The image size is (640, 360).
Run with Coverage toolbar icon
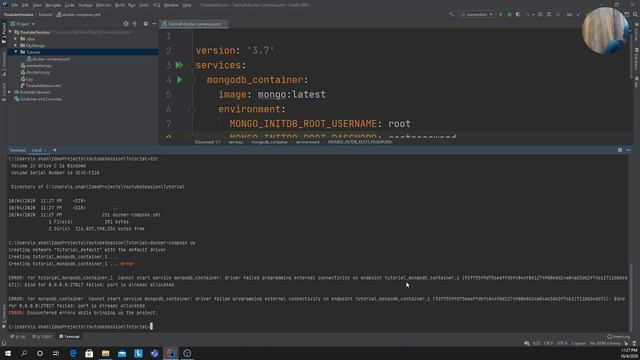(x=518, y=14)
